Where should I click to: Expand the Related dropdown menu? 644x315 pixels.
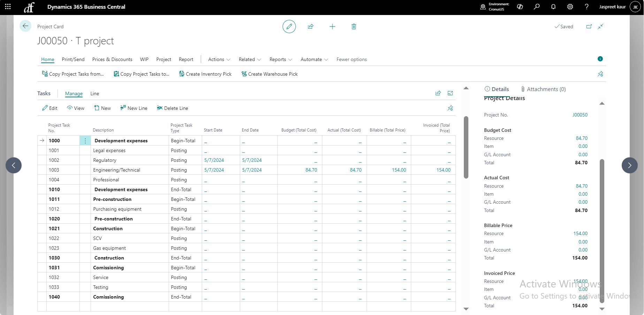point(250,60)
